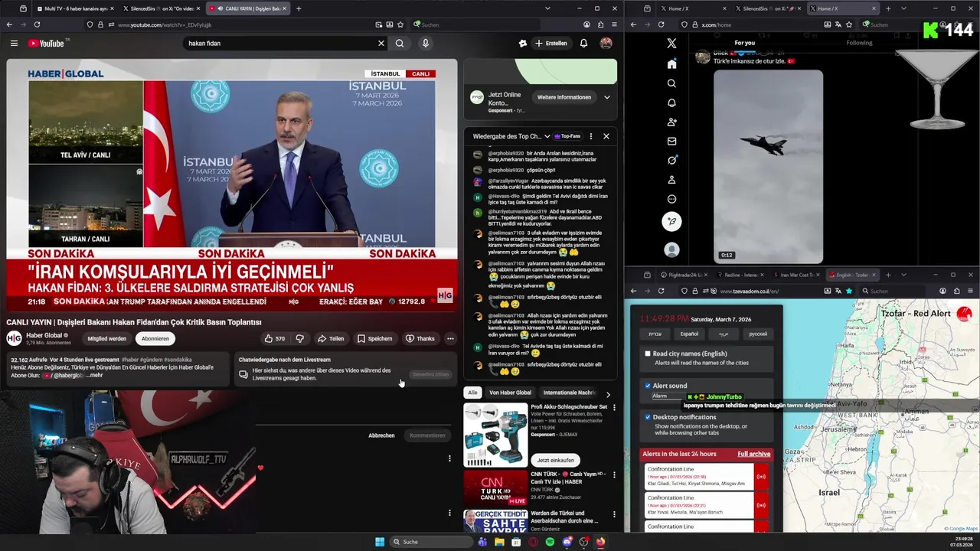Image resolution: width=980 pixels, height=551 pixels.
Task: Select the 'For you' X timeline tab
Action: click(x=745, y=43)
